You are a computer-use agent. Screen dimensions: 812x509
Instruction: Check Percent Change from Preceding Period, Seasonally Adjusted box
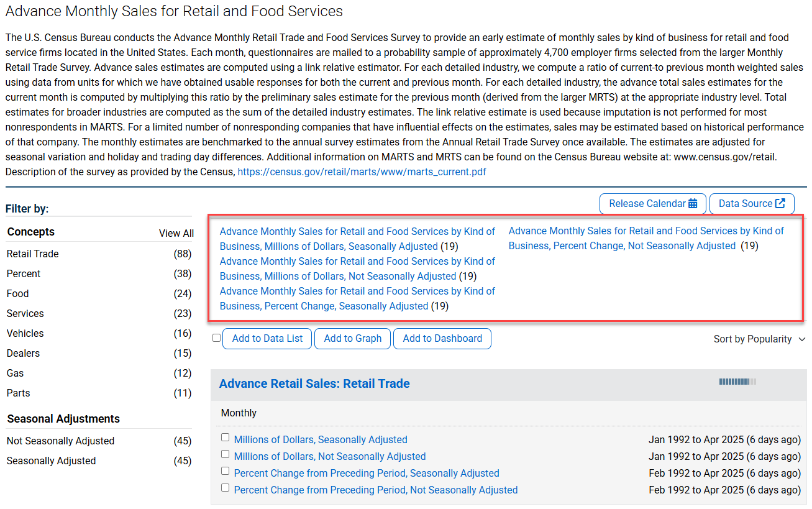coord(225,471)
